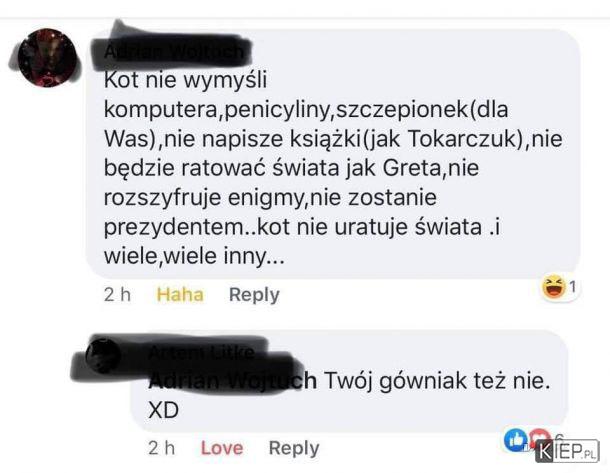Reply to the "Twój gówniak też nie" comment
Screen dimensions: 610x473
[x=294, y=448]
